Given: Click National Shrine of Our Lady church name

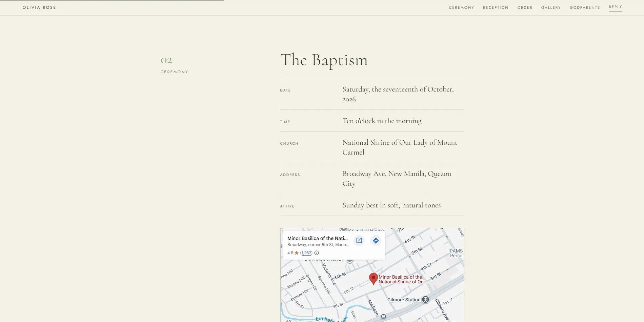Looking at the screenshot, I should (x=400, y=147).
